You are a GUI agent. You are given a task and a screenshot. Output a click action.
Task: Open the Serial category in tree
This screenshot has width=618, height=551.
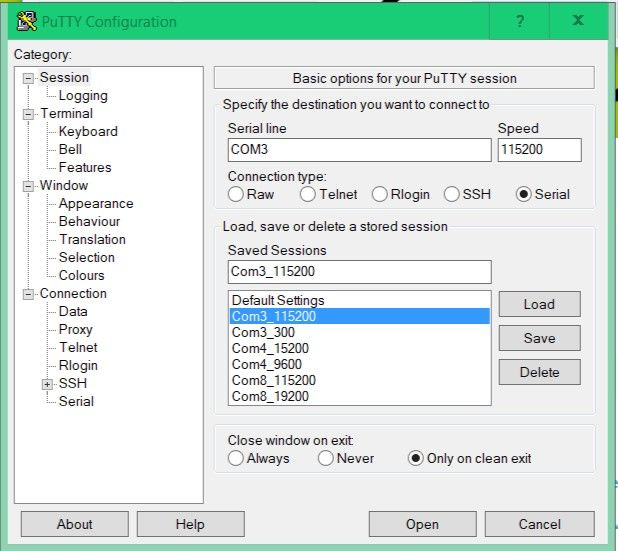point(76,402)
